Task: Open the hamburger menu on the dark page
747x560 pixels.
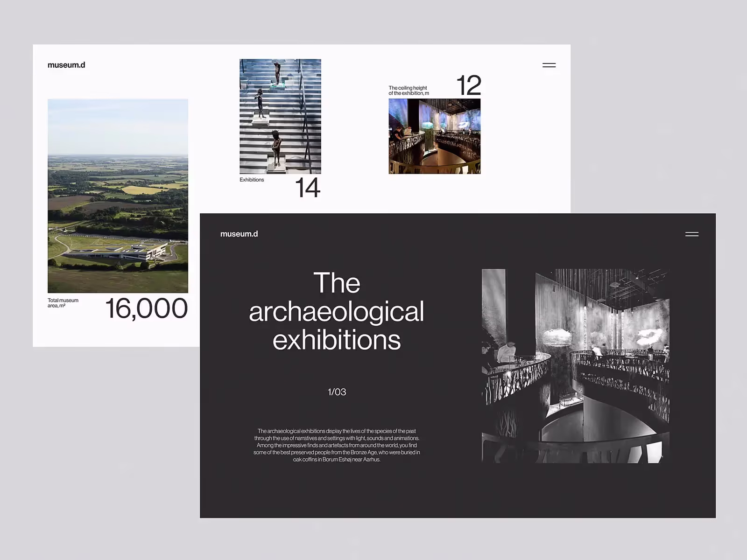Action: [691, 234]
